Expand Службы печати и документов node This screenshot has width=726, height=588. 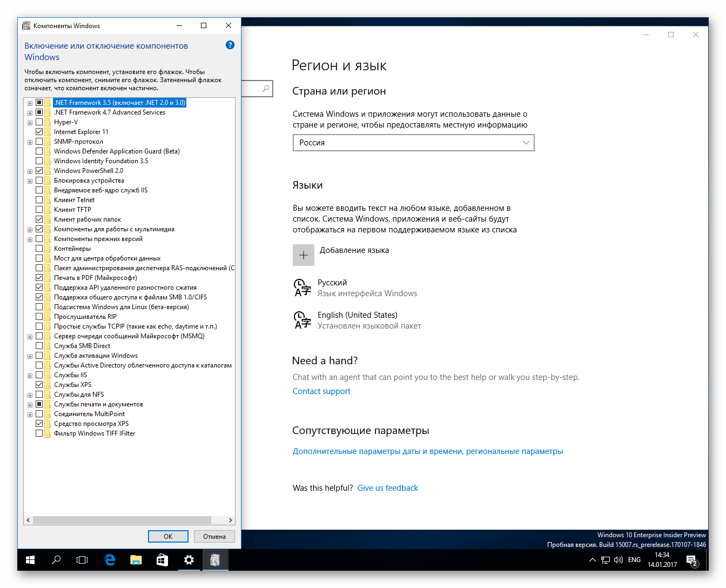(30, 405)
